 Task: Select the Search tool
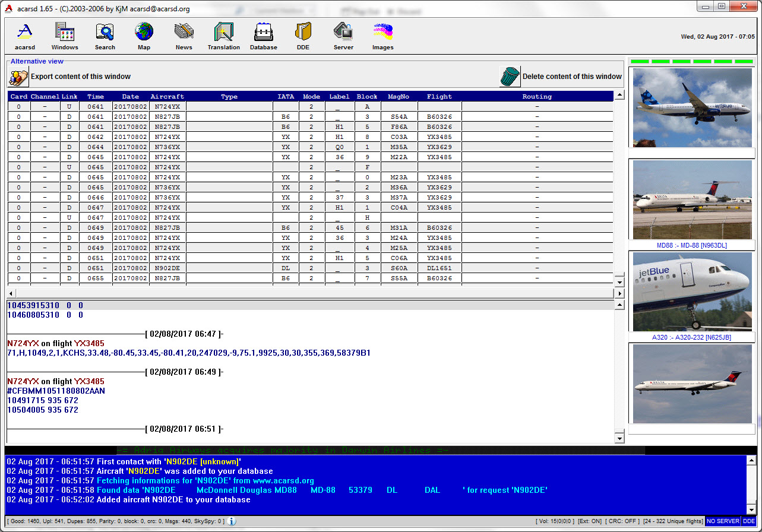click(105, 36)
